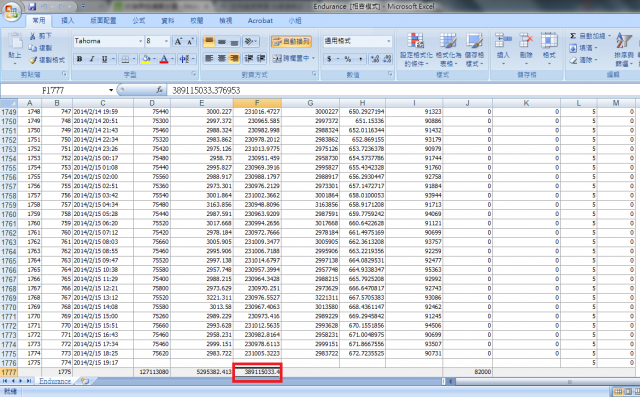Expand the fill color dropdown arrow
The height and width of the screenshot is (397, 640).
point(154,59)
